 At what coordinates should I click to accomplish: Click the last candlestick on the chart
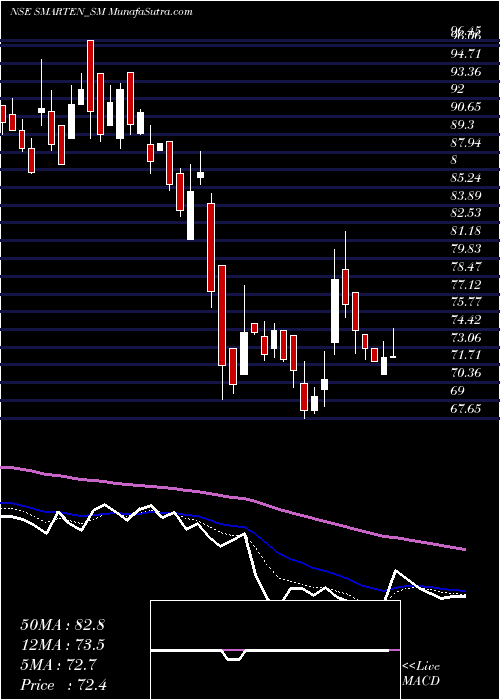[393, 343]
